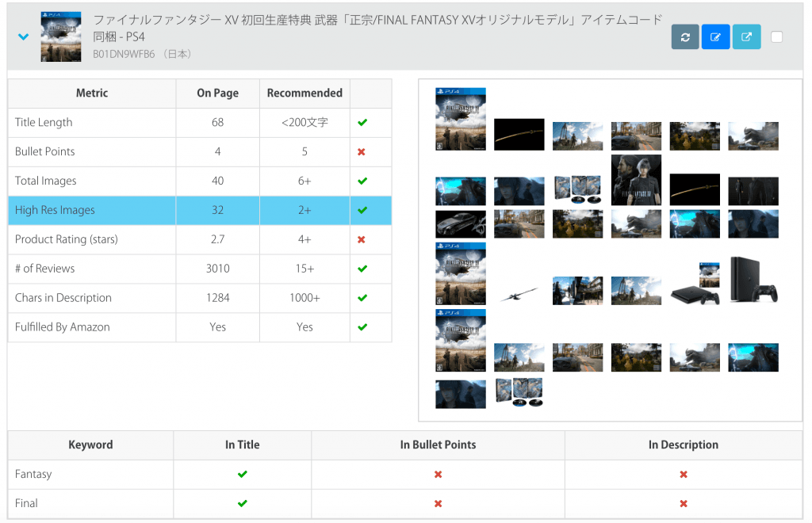Click the recommended review count 15+

pos(304,269)
